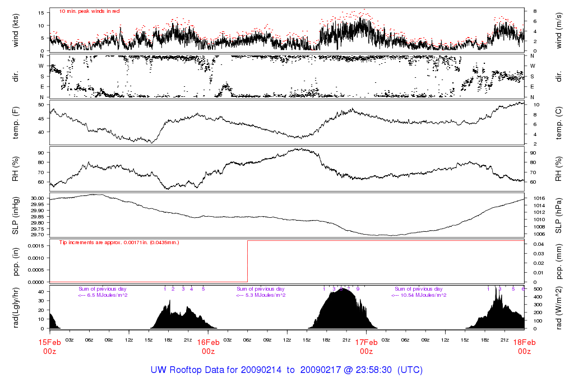The image size is (574, 392).
Task: Click the 'Tip increments are approx.' note
Action: pyautogui.click(x=119, y=243)
